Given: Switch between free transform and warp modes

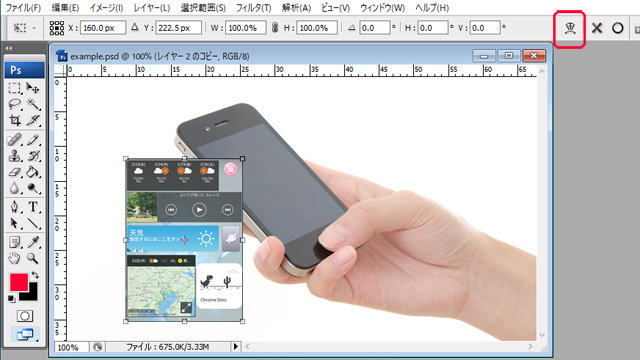Looking at the screenshot, I should 570,28.
